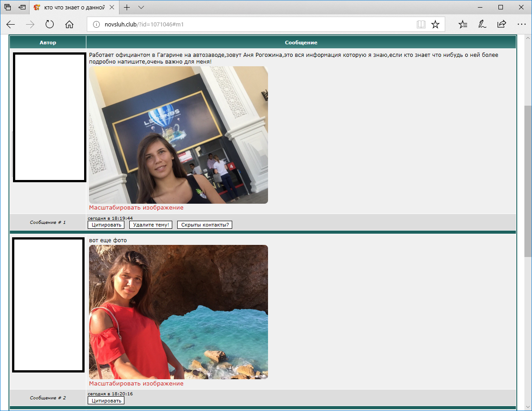
Task: Open a new tab
Action: tap(127, 7)
